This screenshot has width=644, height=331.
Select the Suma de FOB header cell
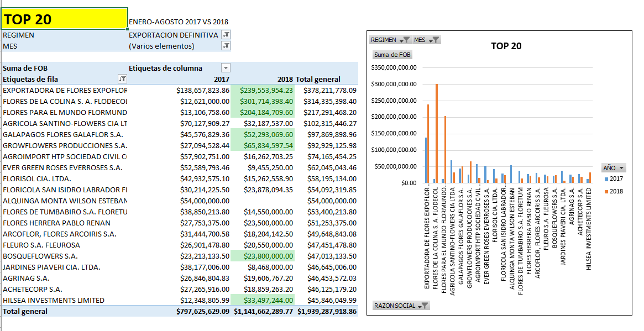tap(25, 68)
